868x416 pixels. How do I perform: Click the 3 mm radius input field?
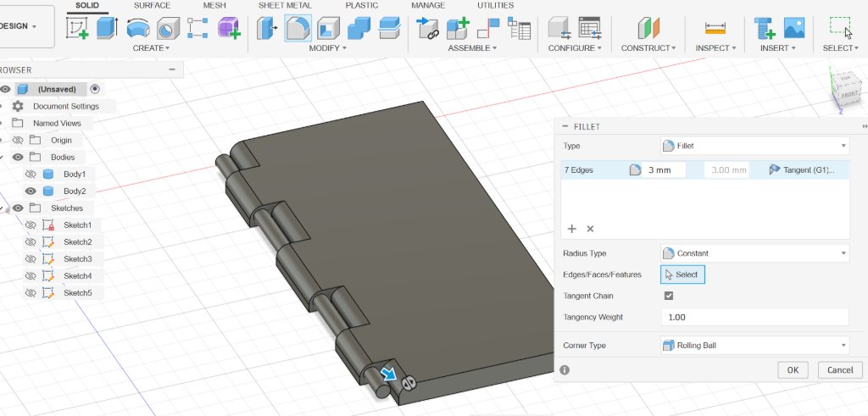[664, 169]
